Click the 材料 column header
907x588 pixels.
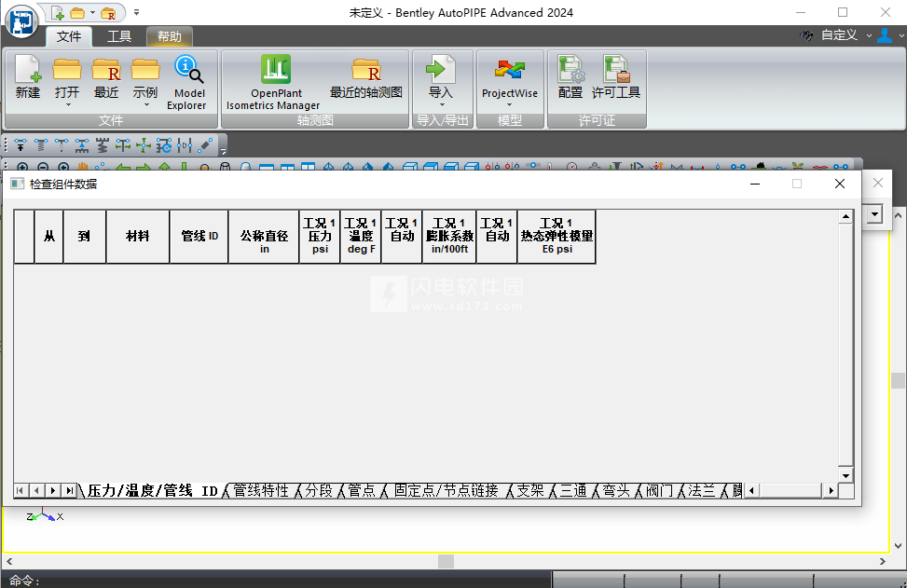coord(138,237)
